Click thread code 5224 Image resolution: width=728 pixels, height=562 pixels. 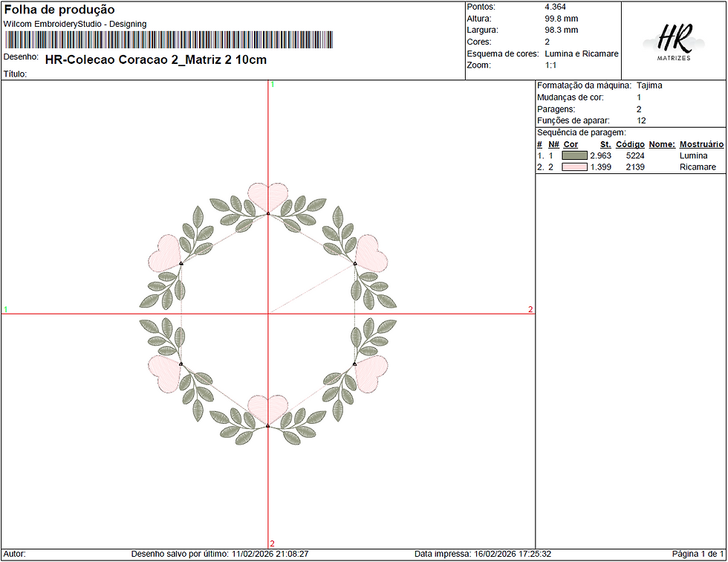point(634,156)
